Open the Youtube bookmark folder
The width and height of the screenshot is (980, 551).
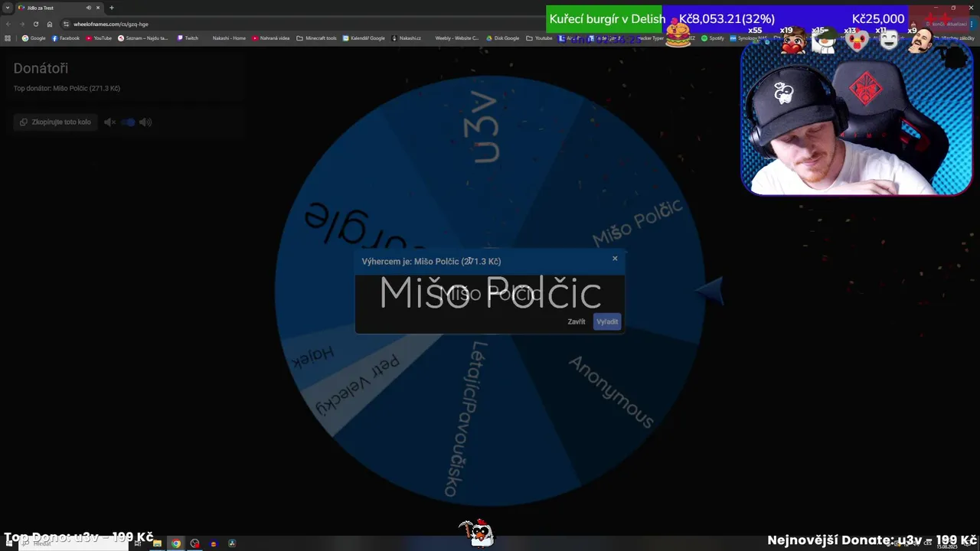point(540,38)
